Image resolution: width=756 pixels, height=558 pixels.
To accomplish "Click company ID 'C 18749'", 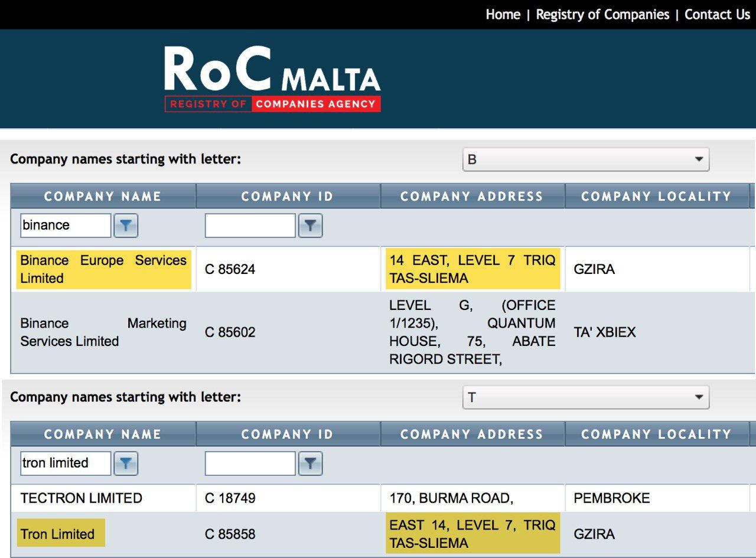I will click(x=230, y=498).
